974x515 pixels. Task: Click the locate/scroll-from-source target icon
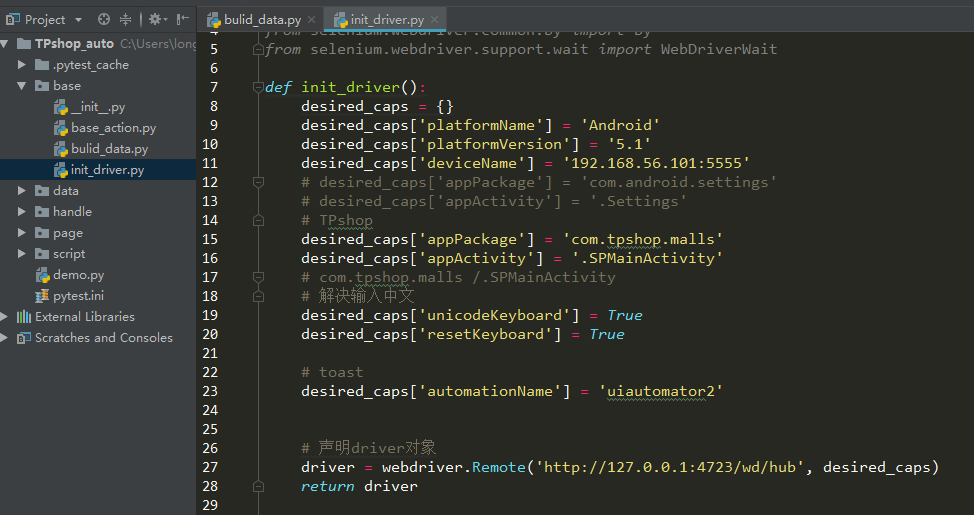pyautogui.click(x=104, y=19)
